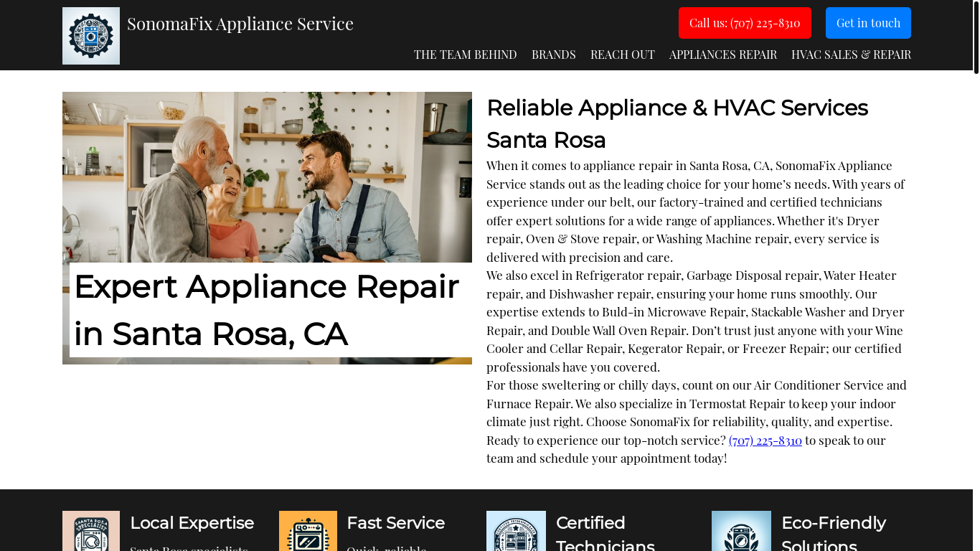Click the Fast Service oven icon
Image resolution: width=980 pixels, height=551 pixels.
click(308, 531)
